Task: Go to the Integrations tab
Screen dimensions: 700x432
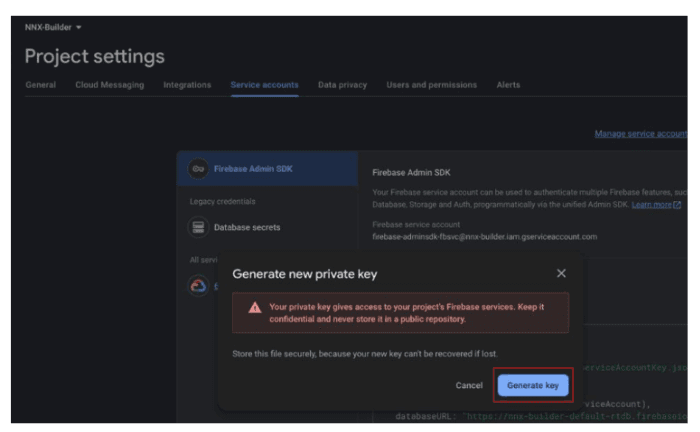Action: 187,85
